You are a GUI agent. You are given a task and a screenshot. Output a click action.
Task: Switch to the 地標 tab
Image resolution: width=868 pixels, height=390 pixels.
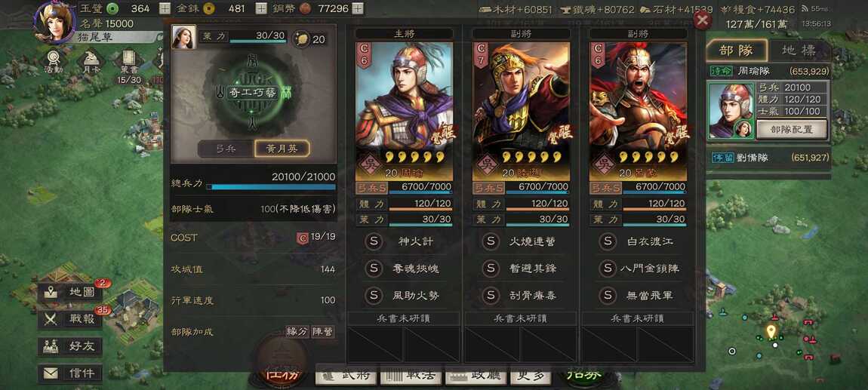point(799,51)
